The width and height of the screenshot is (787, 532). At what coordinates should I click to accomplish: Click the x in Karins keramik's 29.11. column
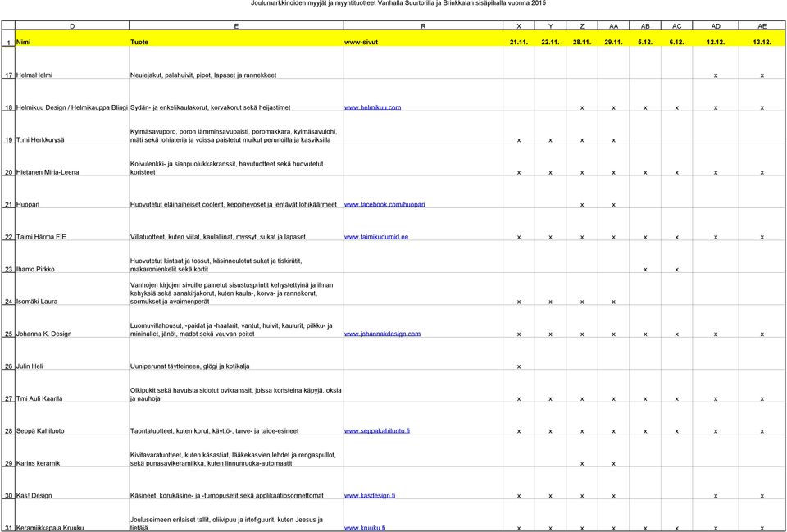613,464
